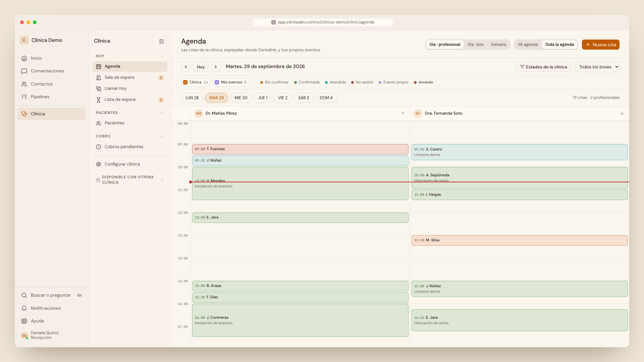
Task: Click the Hoy button
Action: [x=201, y=67]
